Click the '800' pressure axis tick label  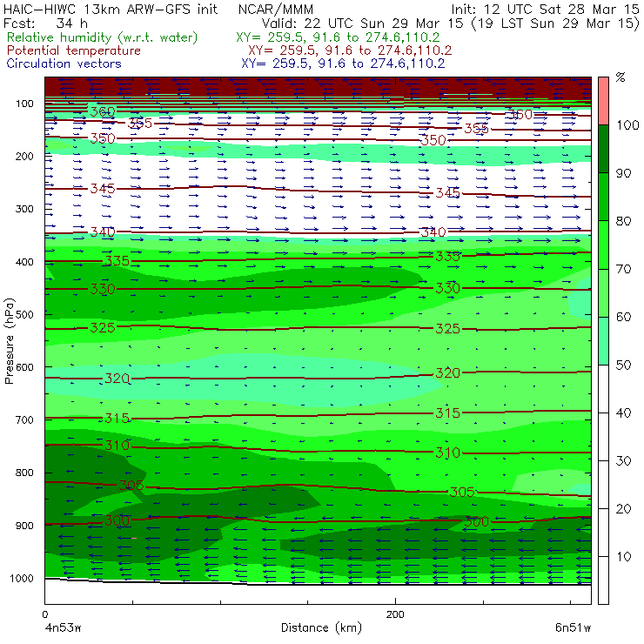24,473
